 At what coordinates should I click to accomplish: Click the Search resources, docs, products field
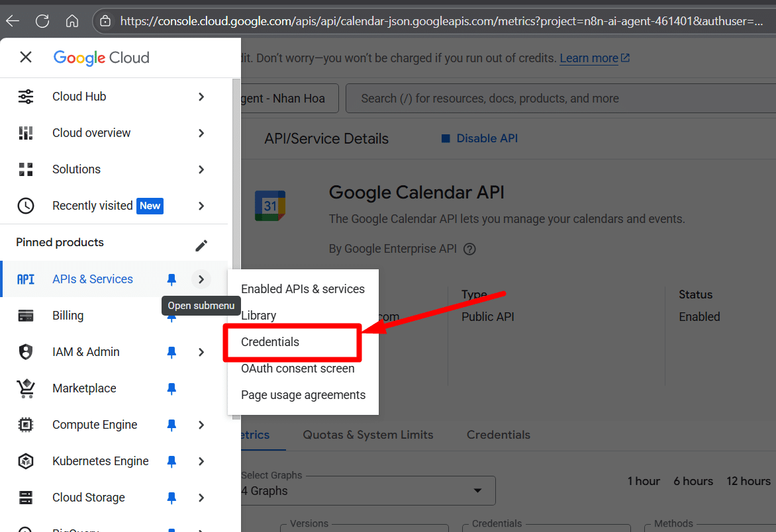pos(561,99)
